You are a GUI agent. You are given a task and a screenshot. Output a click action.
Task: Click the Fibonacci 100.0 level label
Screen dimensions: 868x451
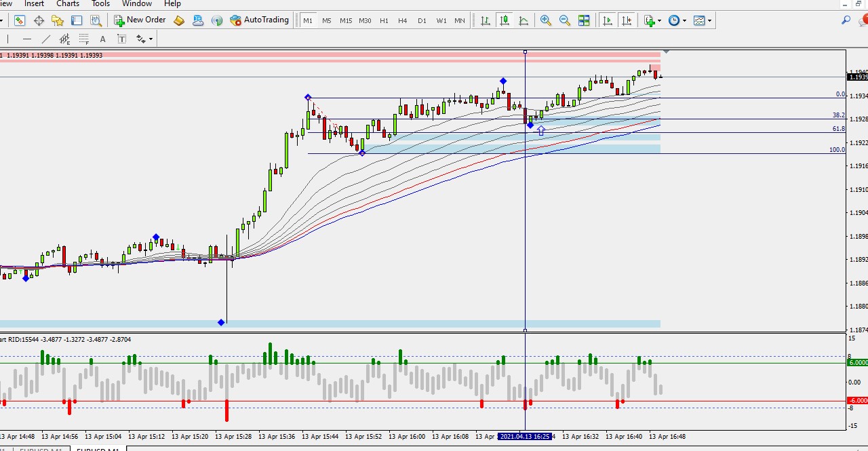(837, 150)
